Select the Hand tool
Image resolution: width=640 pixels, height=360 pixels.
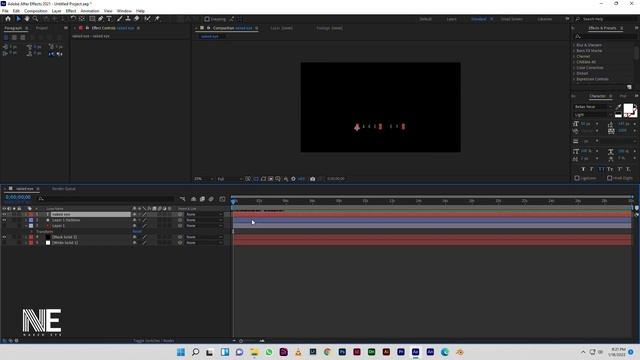point(27,19)
